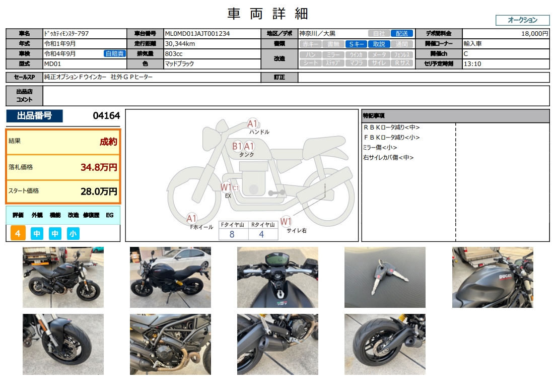Click the マフラ modification badge
556x392 pixels.
(x=356, y=63)
